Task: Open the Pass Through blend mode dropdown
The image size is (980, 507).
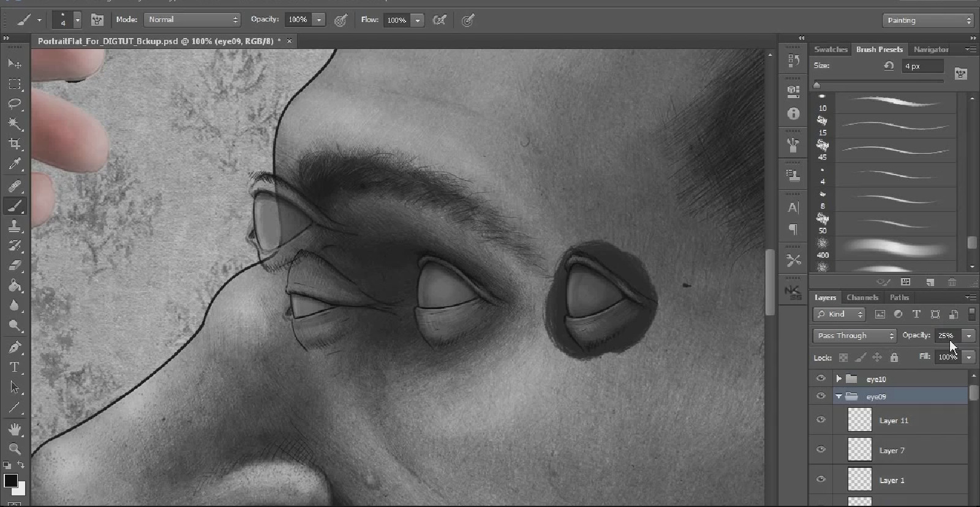Action: click(854, 336)
